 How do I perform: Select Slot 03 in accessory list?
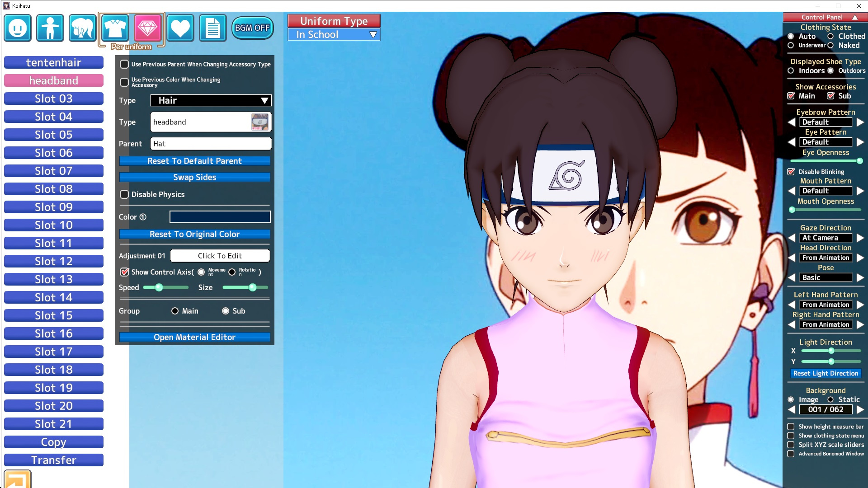click(x=54, y=99)
